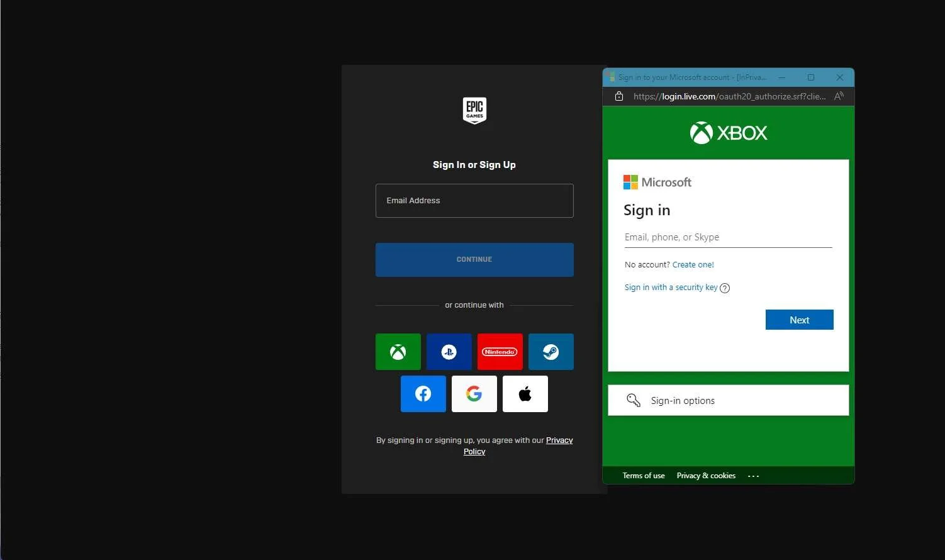
Task: Sign in using Google
Action: 474,394
